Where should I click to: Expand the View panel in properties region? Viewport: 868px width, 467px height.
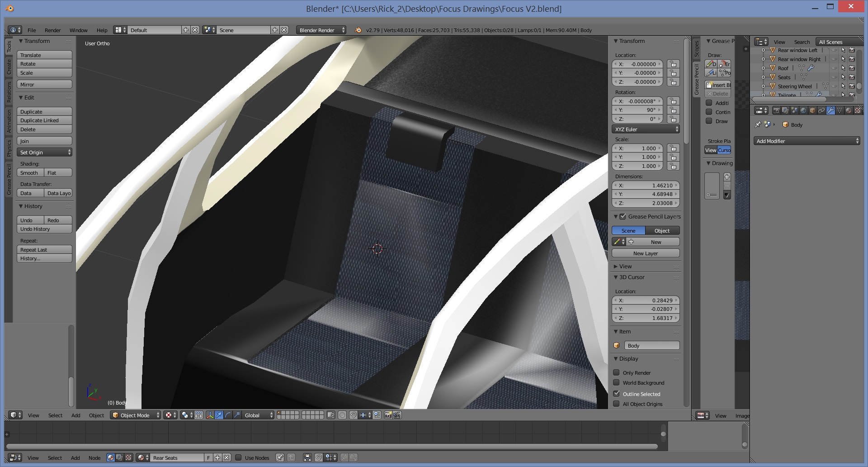click(616, 266)
